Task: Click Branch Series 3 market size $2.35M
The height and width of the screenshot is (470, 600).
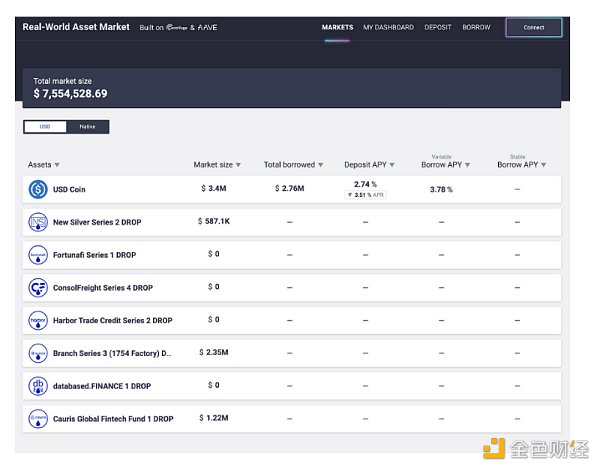Action: [x=214, y=352]
